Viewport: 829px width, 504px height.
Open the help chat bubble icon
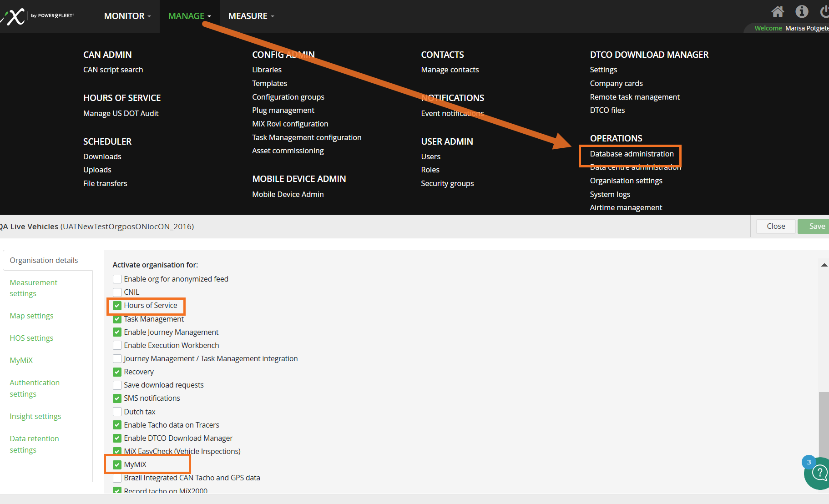click(819, 474)
